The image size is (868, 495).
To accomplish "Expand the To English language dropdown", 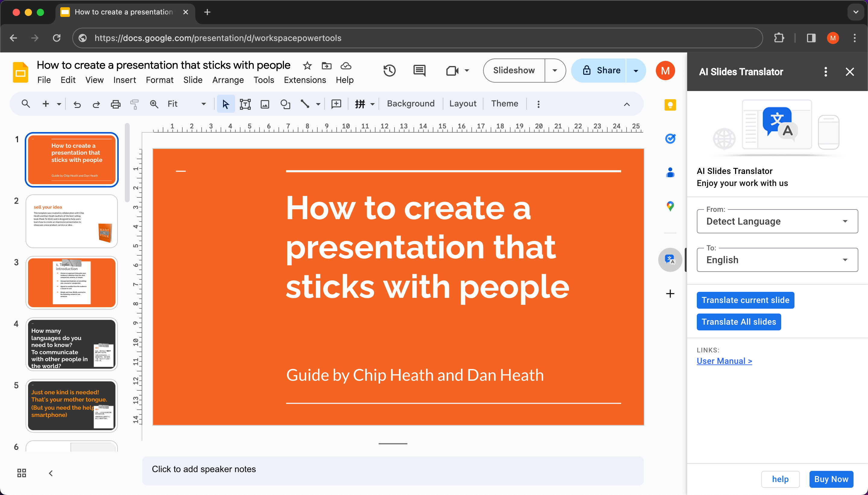I will coord(845,260).
